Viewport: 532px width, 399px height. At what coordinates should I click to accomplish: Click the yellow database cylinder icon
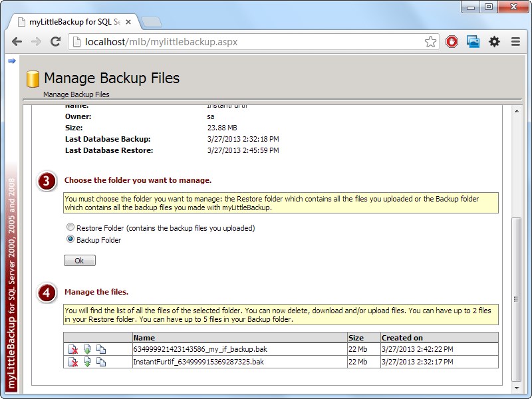pyautogui.click(x=33, y=79)
